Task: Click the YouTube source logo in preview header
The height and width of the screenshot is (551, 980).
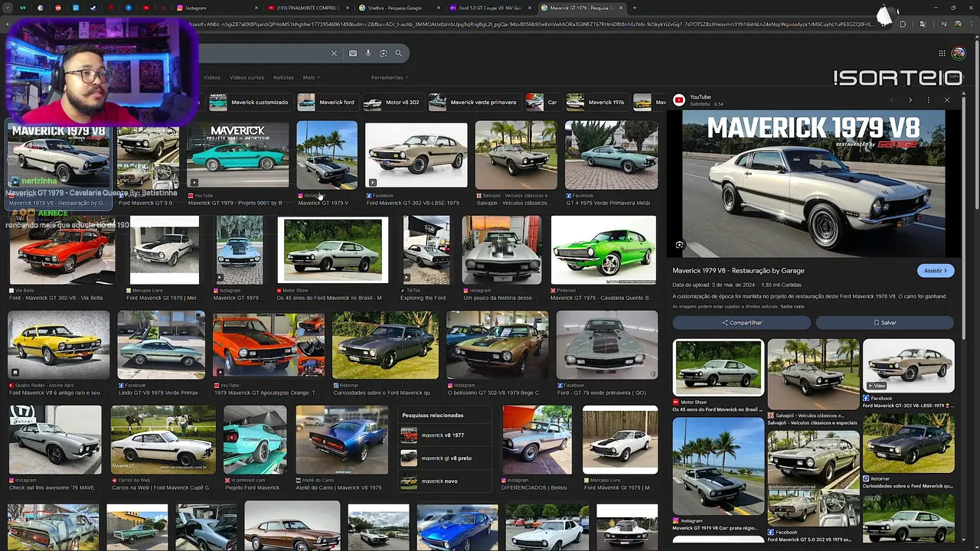Action: [678, 99]
